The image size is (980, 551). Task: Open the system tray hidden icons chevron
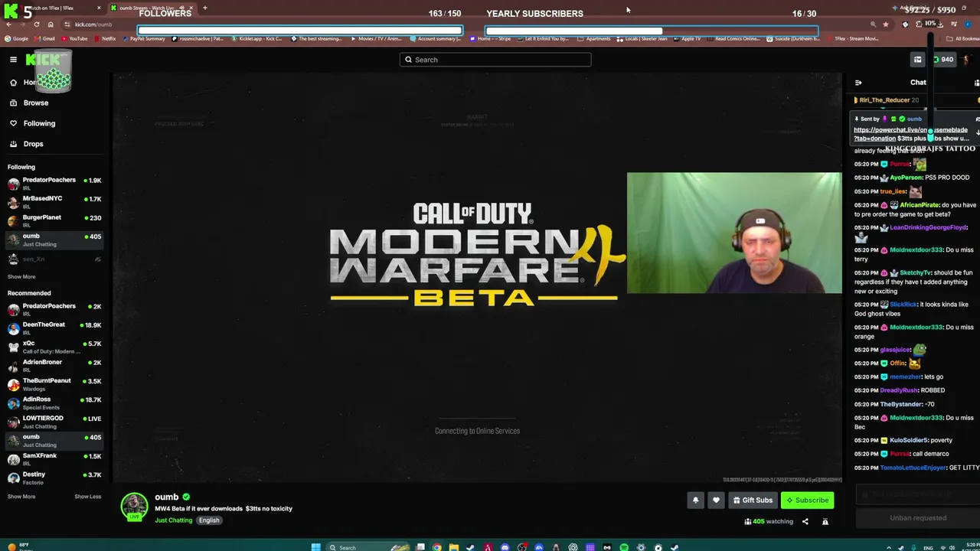point(888,547)
